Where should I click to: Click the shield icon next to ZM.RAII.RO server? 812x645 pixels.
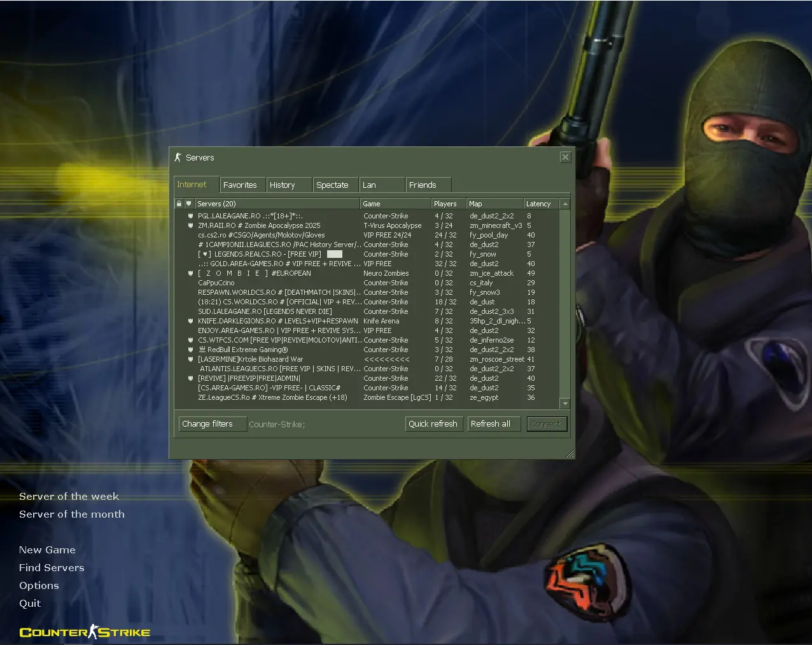(190, 225)
